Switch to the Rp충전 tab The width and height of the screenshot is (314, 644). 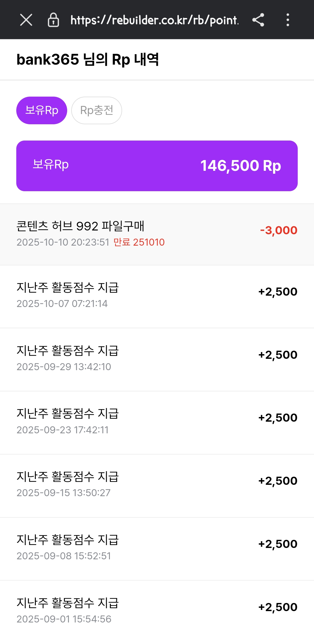coord(97,111)
